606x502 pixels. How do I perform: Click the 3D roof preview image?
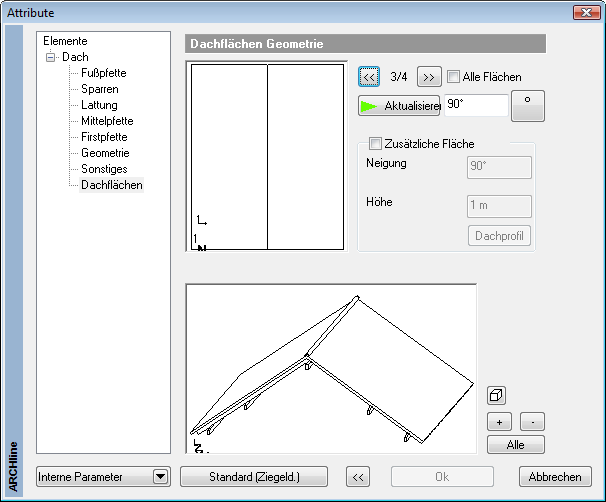pyautogui.click(x=331, y=369)
